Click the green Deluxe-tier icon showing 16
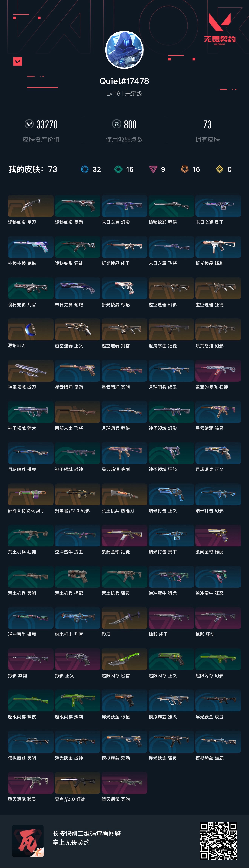 click(118, 169)
